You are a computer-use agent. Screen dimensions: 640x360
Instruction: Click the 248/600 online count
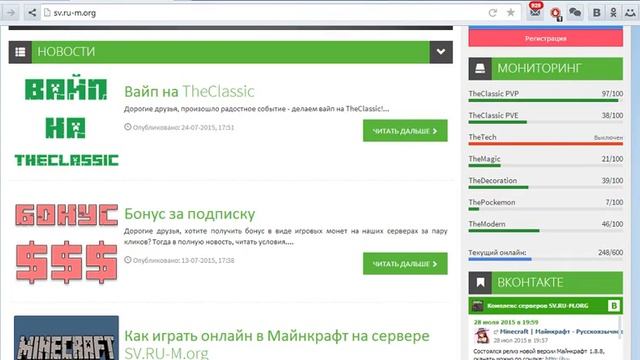point(611,252)
